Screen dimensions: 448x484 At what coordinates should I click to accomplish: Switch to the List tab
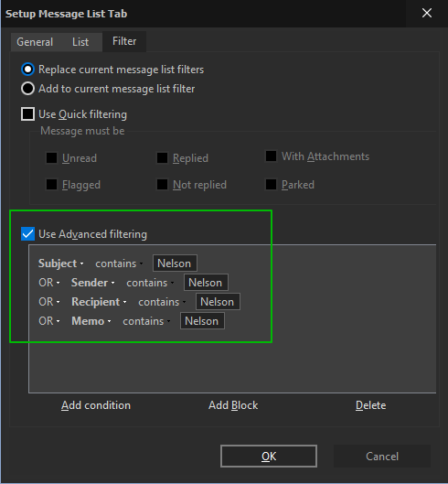tap(80, 42)
